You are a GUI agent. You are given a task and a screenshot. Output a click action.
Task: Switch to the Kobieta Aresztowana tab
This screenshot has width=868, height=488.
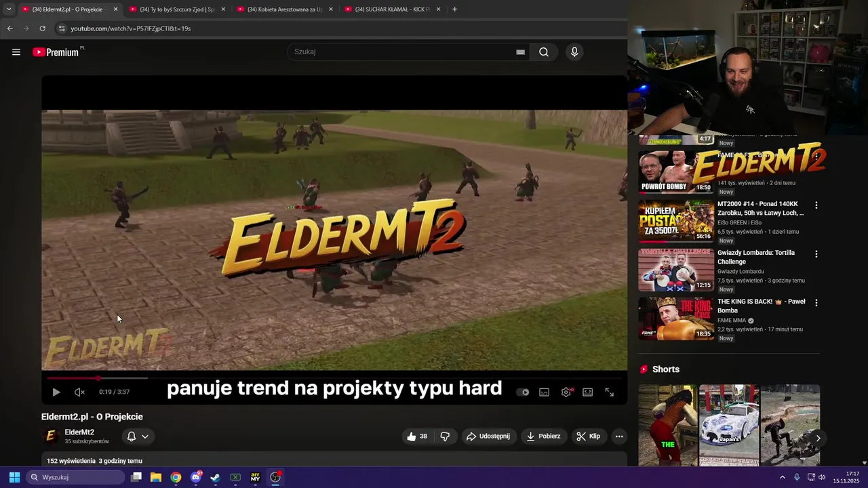point(284,9)
